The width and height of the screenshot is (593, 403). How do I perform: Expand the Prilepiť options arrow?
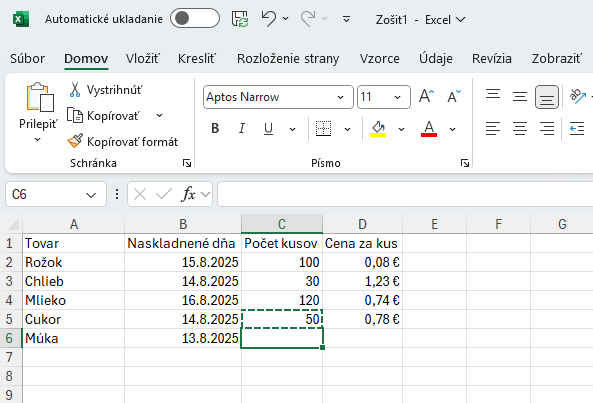tap(37, 140)
